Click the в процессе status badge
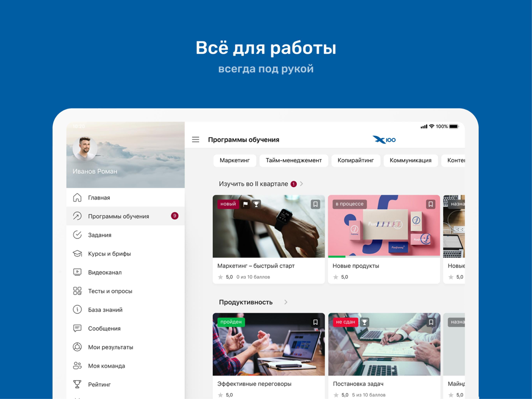 tap(350, 204)
